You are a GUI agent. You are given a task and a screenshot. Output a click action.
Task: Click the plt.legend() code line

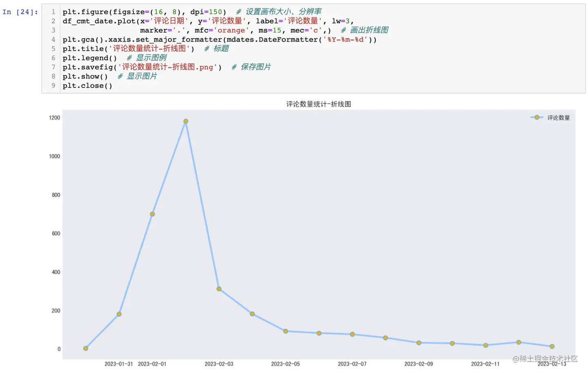click(114, 58)
